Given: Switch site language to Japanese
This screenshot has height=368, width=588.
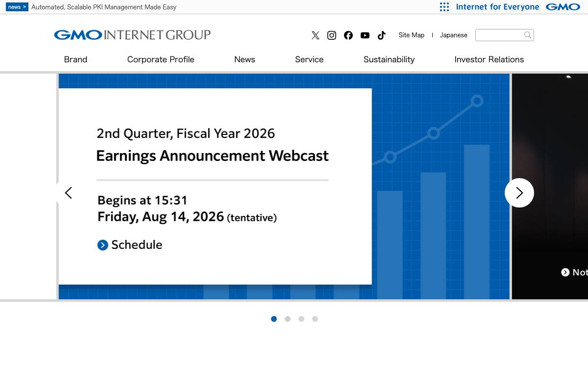Looking at the screenshot, I should [x=454, y=35].
